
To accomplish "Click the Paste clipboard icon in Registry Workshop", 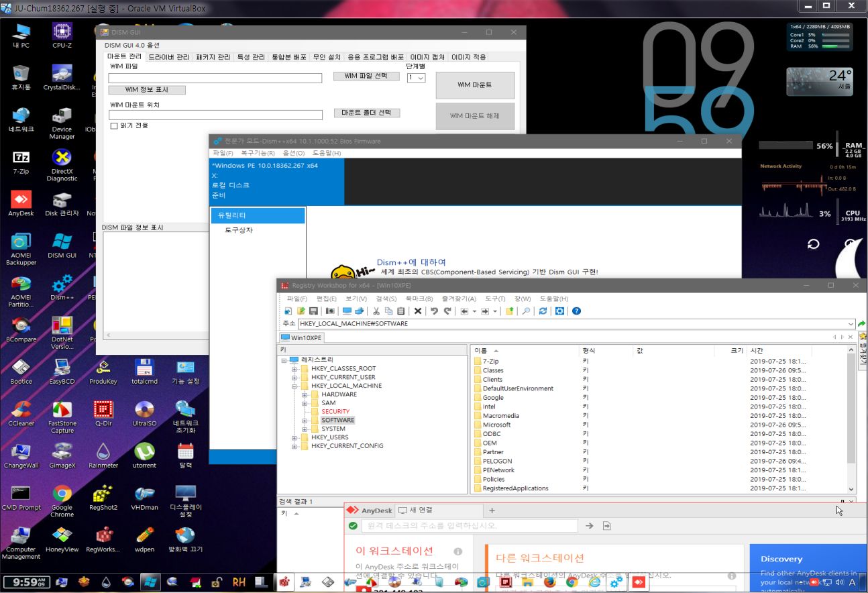I will [x=400, y=311].
